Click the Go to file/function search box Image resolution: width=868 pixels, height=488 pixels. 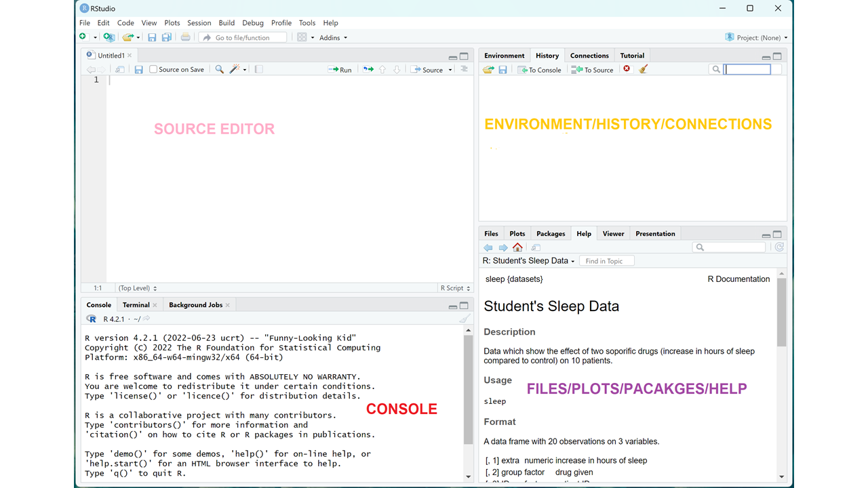click(x=243, y=37)
